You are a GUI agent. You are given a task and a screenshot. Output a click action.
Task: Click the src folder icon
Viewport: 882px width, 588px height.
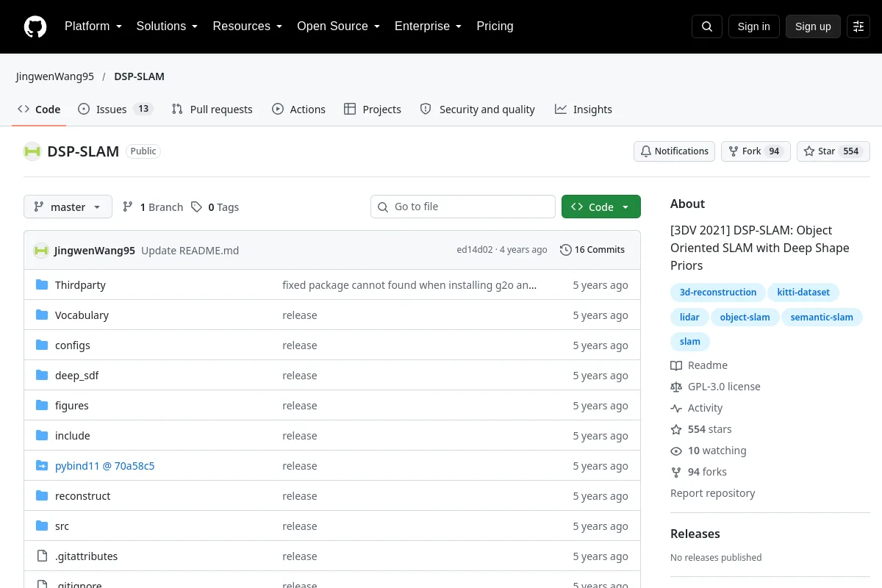click(x=42, y=526)
